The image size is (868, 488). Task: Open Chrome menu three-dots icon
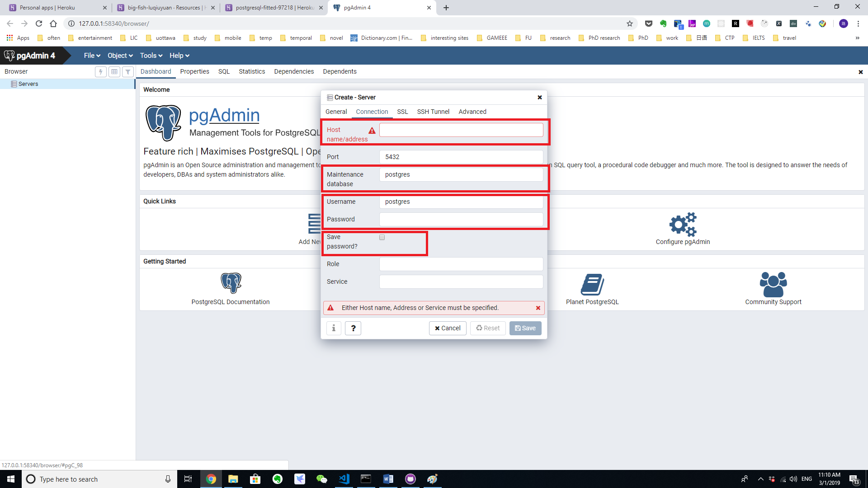[858, 23]
